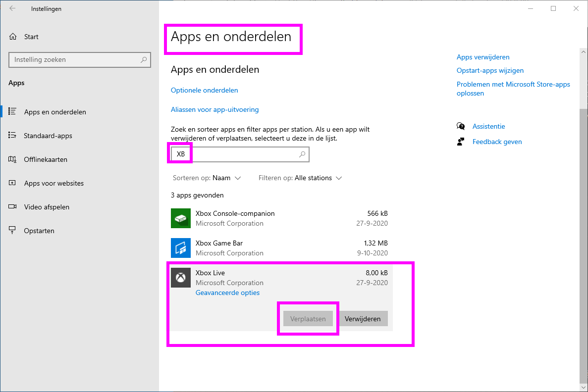
Task: Click the scrollbar up arrow
Action: 583,52
